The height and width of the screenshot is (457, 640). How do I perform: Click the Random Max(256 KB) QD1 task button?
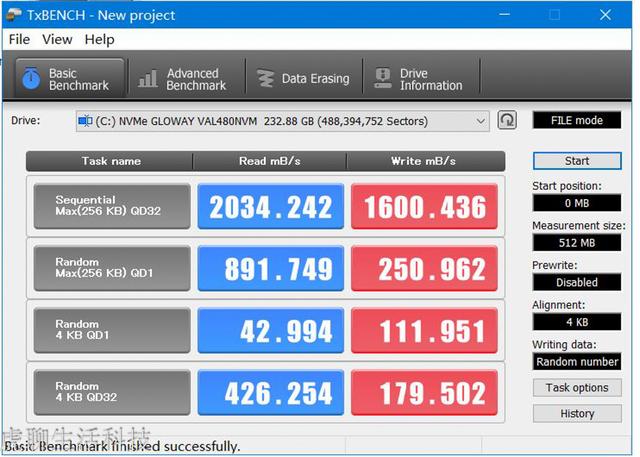coord(112,268)
